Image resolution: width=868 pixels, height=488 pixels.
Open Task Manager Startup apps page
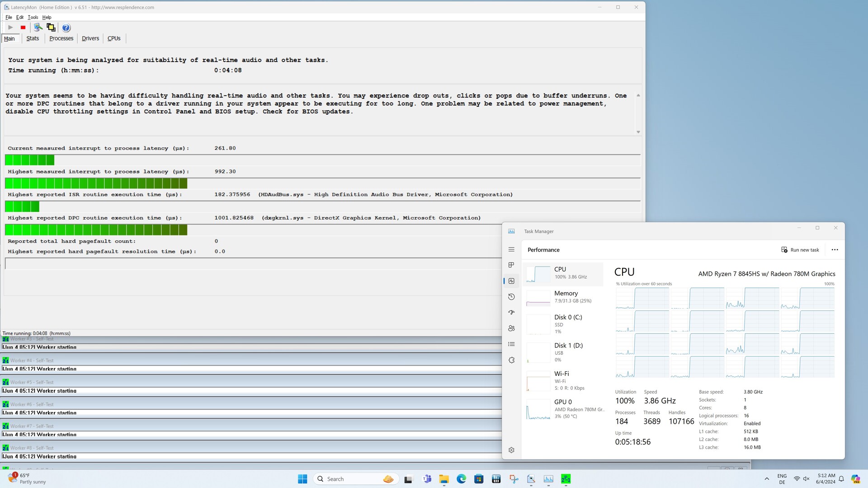pos(511,313)
